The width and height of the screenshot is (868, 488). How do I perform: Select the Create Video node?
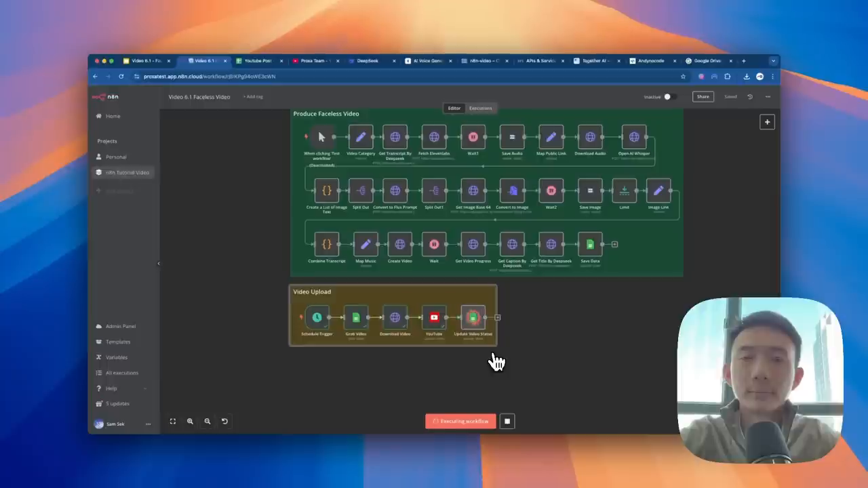400,244
